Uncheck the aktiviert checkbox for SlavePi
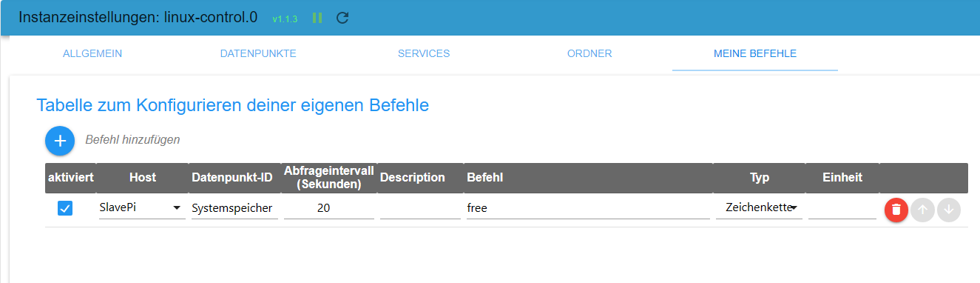The width and height of the screenshot is (980, 283). click(65, 209)
